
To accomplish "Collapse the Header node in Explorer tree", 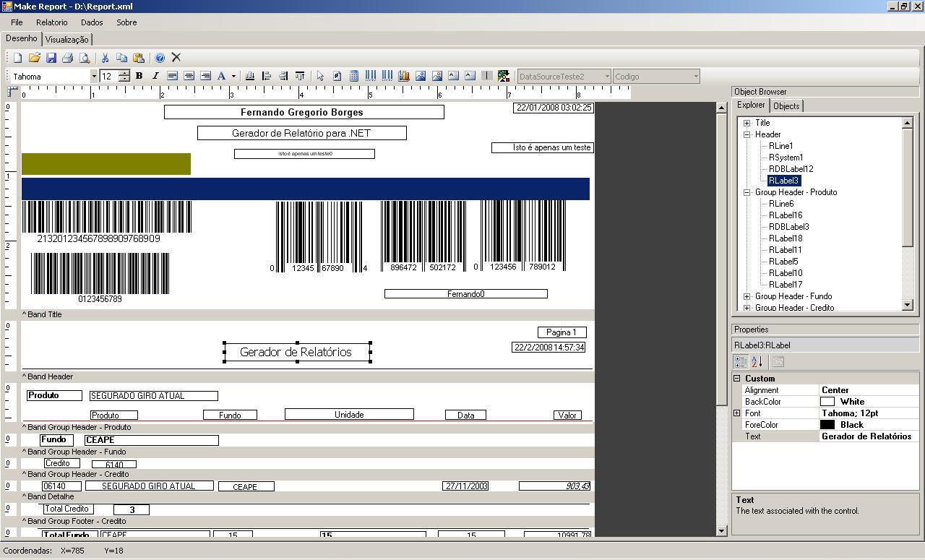I will [x=747, y=134].
